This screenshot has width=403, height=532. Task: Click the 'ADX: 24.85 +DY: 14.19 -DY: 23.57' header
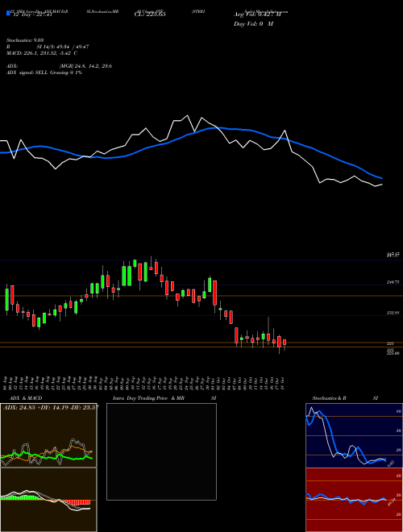coord(51,407)
